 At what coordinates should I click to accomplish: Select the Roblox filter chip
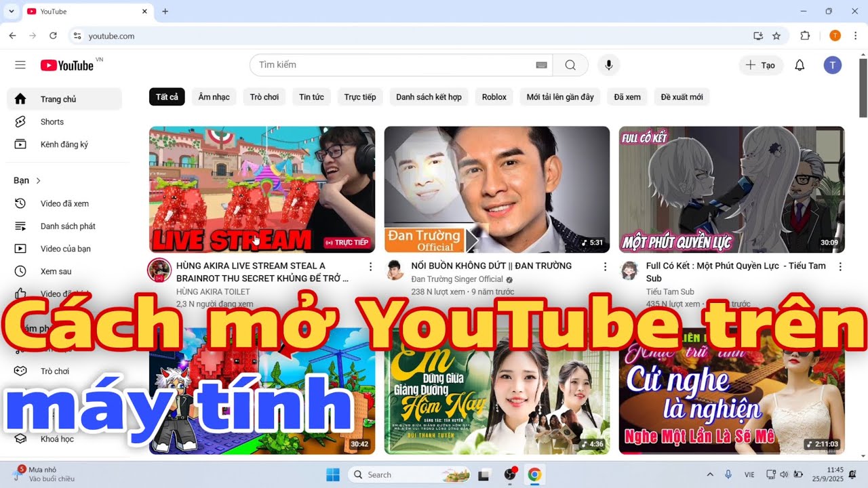point(494,97)
